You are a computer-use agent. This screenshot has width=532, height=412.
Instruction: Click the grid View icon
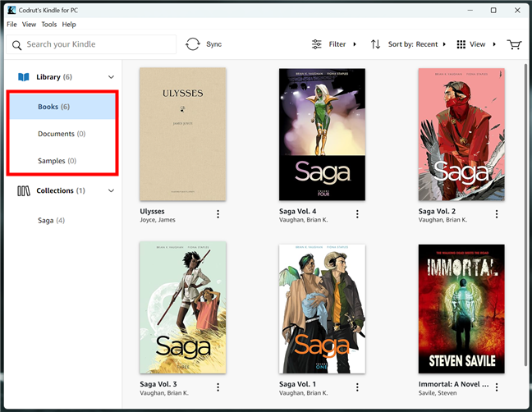(461, 44)
